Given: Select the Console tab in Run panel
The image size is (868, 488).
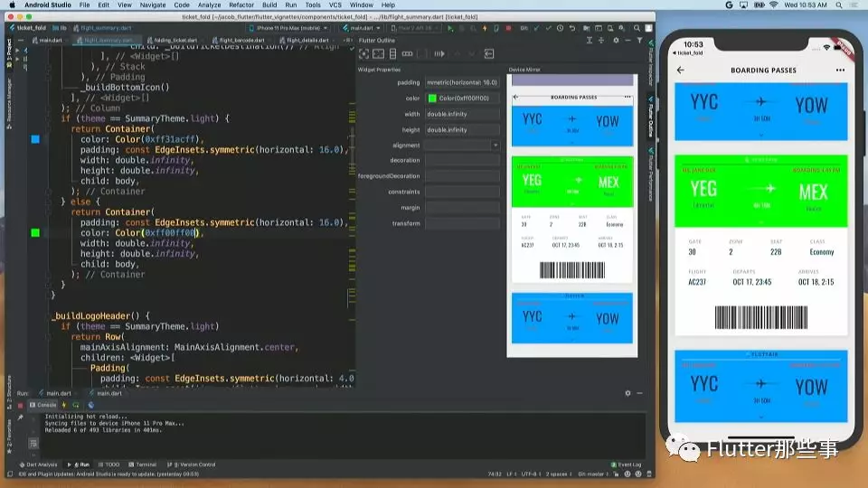Looking at the screenshot, I should pos(43,405).
